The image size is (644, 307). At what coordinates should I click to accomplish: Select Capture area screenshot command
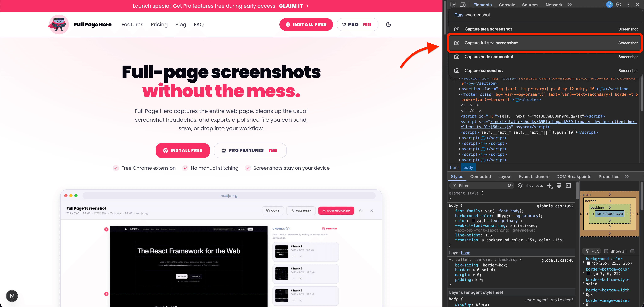546,29
